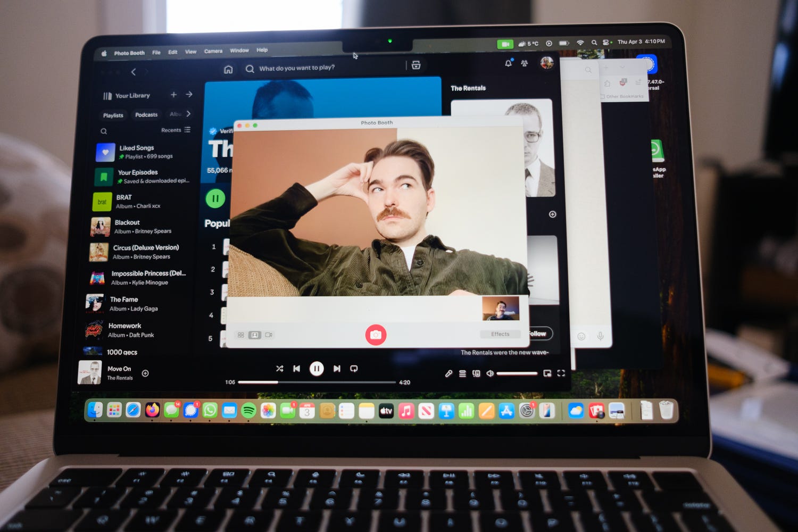Click the Move On album cover thumbnail
This screenshot has height=532, width=798.
(90, 372)
